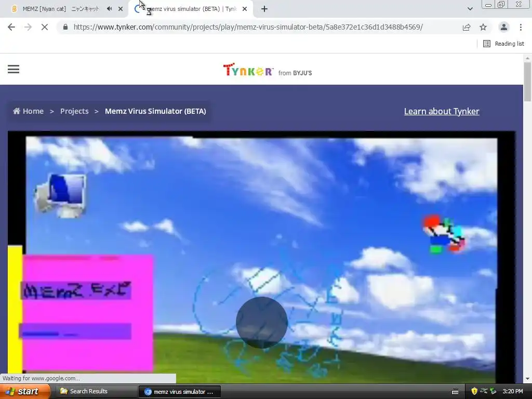Click the network connection tray icon
The image size is (532, 399).
[x=484, y=391]
